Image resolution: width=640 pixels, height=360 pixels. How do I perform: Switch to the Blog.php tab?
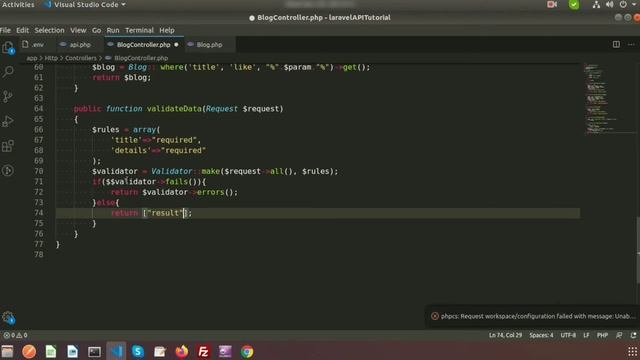(x=209, y=44)
